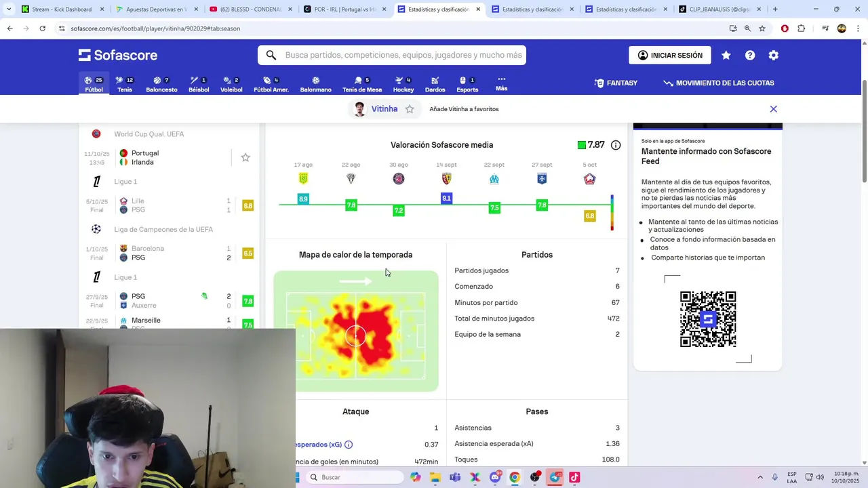
Task: Click the Windows taskbar Buscar search box
Action: pos(353,477)
